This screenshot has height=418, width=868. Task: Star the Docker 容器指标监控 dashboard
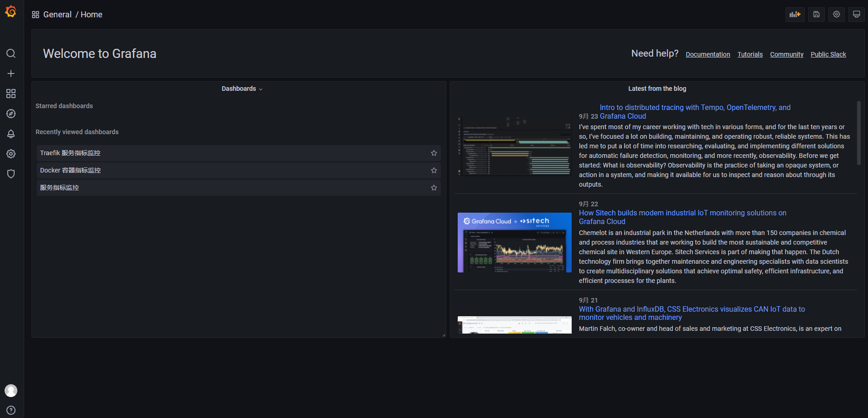click(434, 170)
